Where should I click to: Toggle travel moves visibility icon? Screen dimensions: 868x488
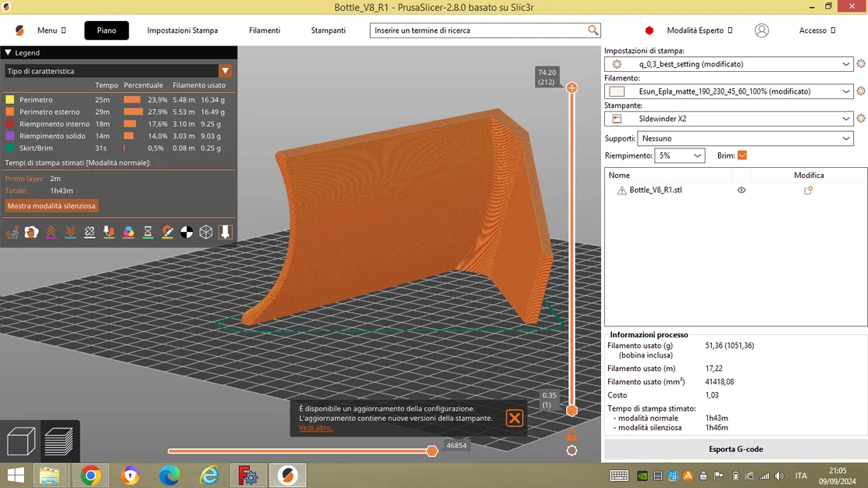[12, 232]
